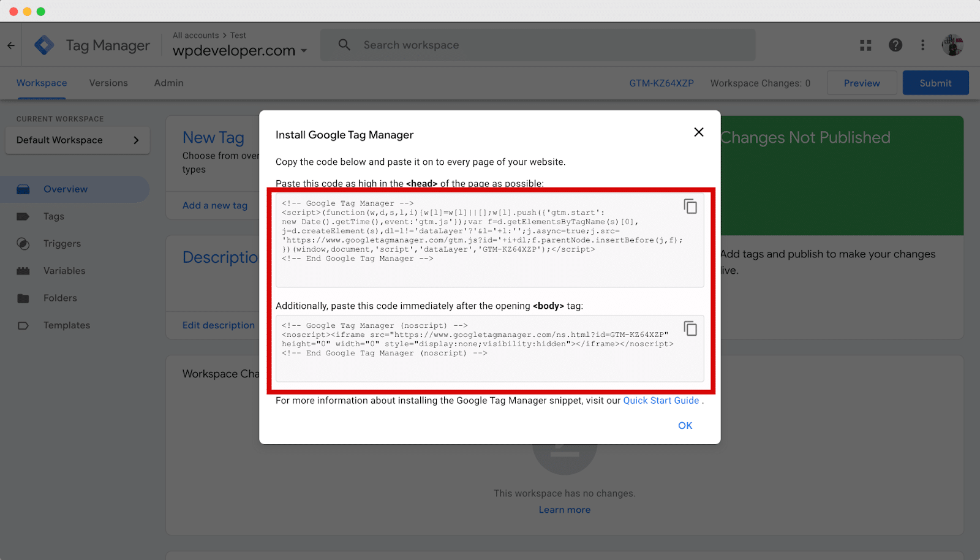980x560 pixels.
Task: Click the Overview sidebar icon
Action: [23, 189]
